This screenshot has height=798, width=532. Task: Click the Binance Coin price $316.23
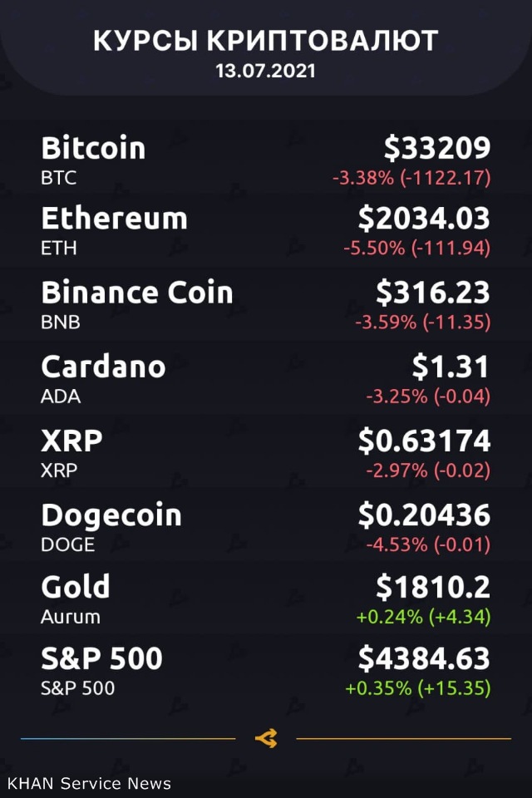(432, 293)
